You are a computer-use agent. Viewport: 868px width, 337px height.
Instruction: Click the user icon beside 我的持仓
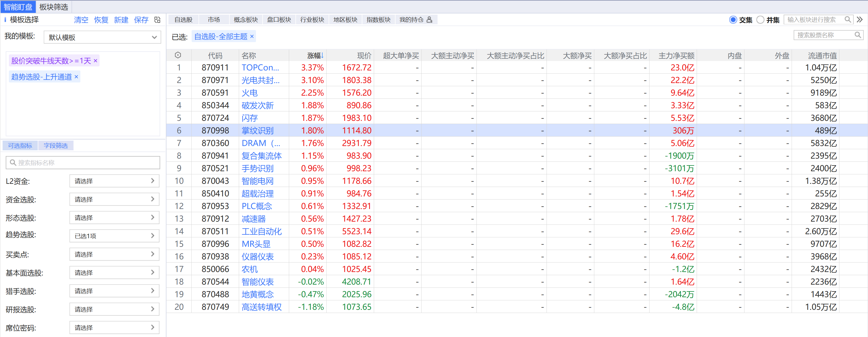tap(429, 20)
